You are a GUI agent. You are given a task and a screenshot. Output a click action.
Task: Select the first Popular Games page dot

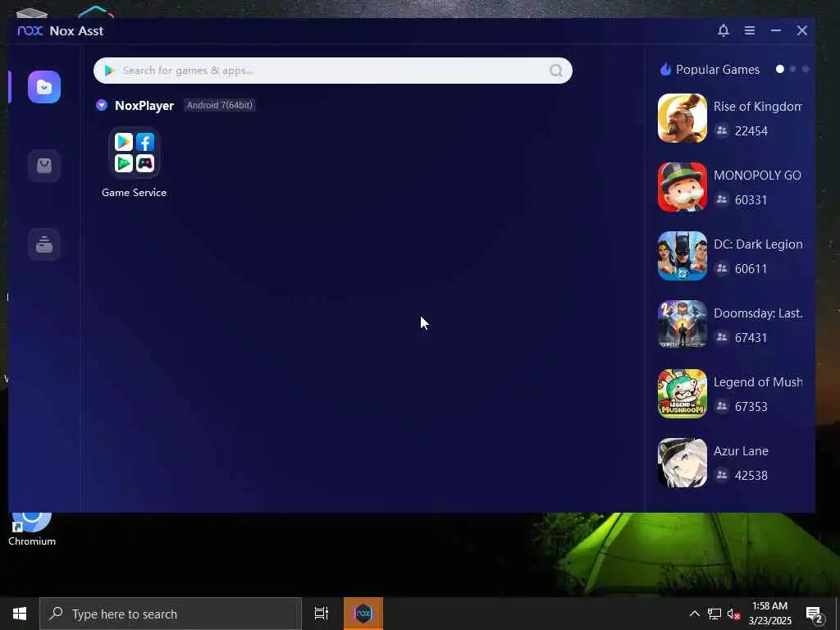click(x=780, y=69)
